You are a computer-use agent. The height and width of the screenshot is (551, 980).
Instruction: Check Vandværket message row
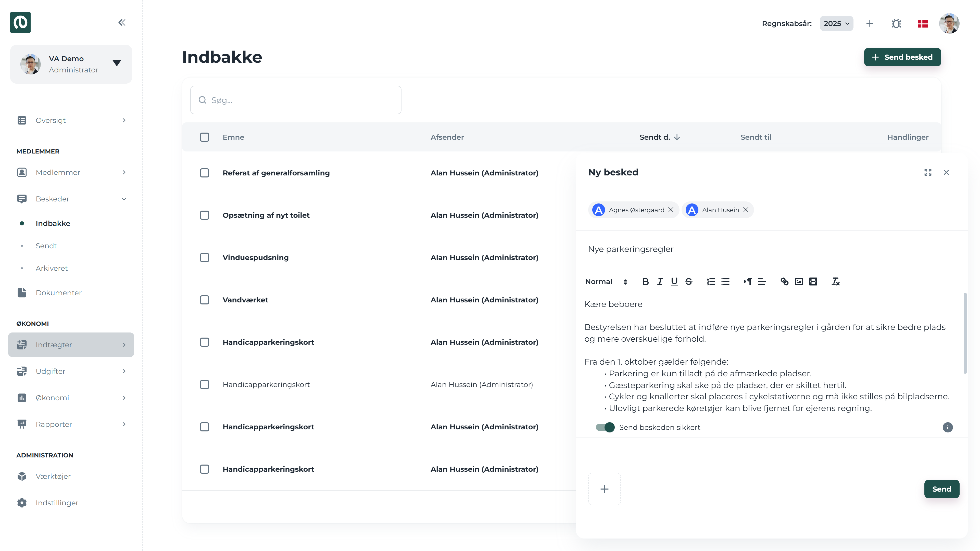coord(204,300)
